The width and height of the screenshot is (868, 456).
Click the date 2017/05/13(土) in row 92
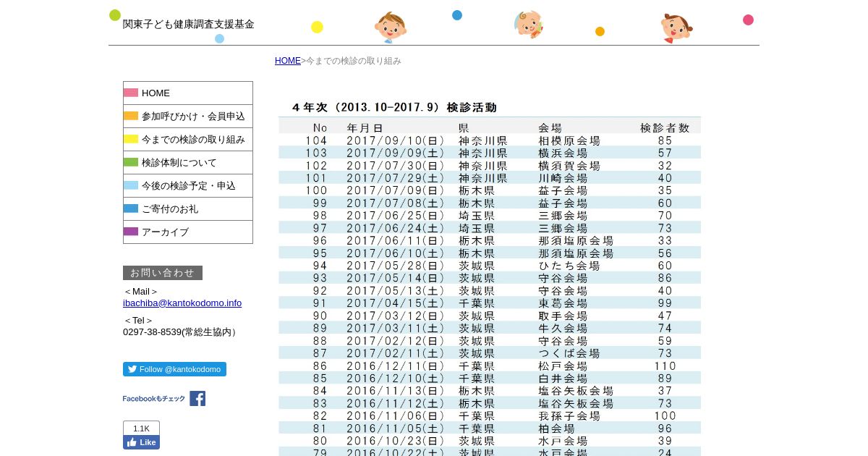(x=396, y=291)
